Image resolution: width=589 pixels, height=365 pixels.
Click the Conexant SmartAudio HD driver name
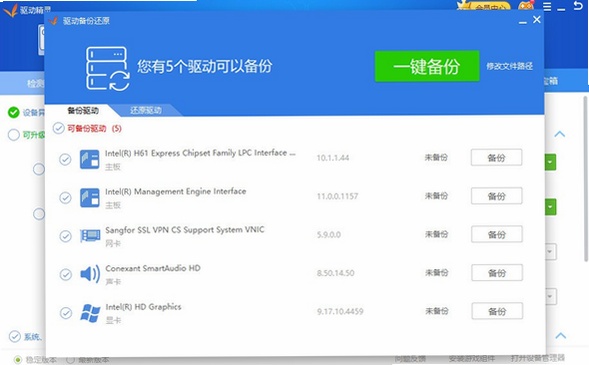(153, 268)
